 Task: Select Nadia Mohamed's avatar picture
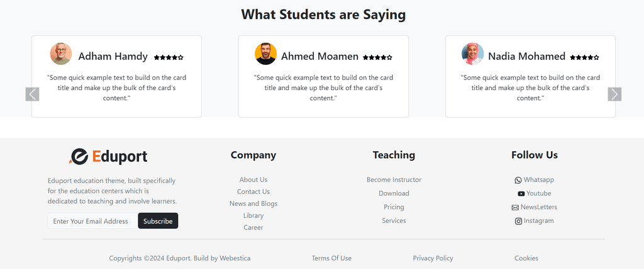472,54
